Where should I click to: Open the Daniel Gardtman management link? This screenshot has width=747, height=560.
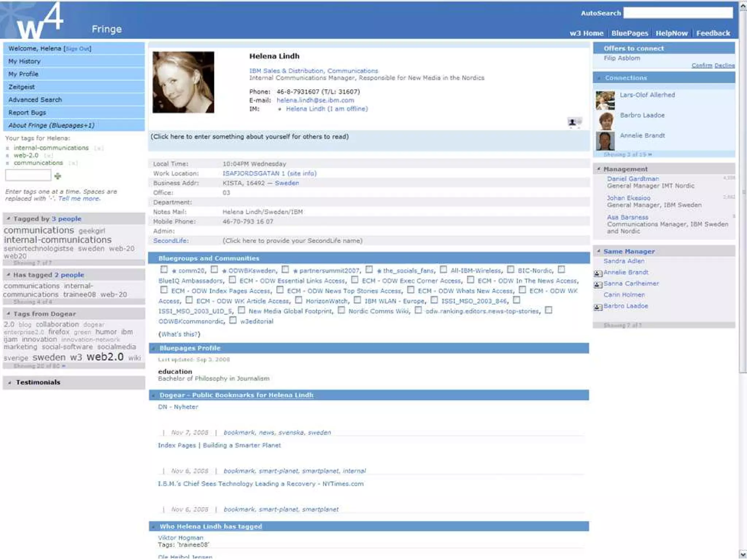click(633, 179)
